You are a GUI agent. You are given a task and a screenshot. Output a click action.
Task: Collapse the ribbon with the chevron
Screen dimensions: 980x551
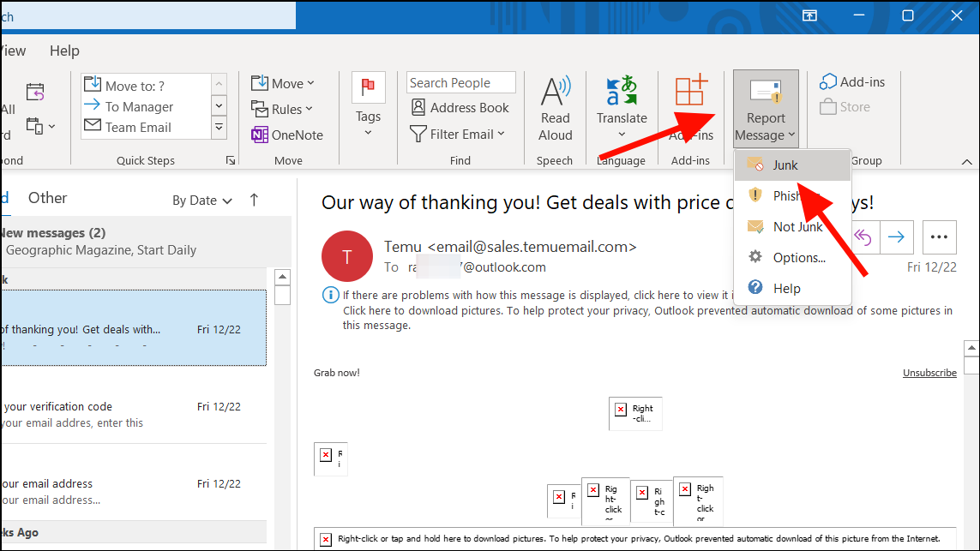click(966, 162)
